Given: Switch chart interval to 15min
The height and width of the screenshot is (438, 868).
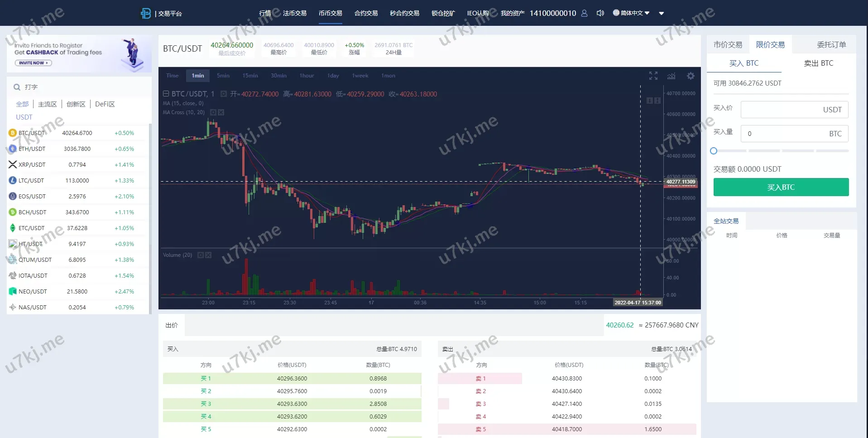Looking at the screenshot, I should (x=250, y=76).
